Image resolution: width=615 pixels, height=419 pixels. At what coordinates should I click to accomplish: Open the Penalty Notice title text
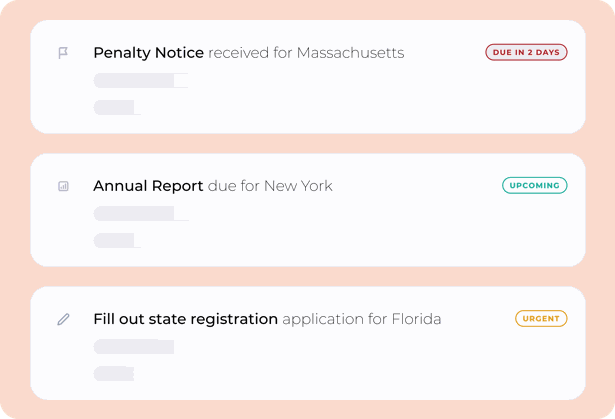pos(148,53)
